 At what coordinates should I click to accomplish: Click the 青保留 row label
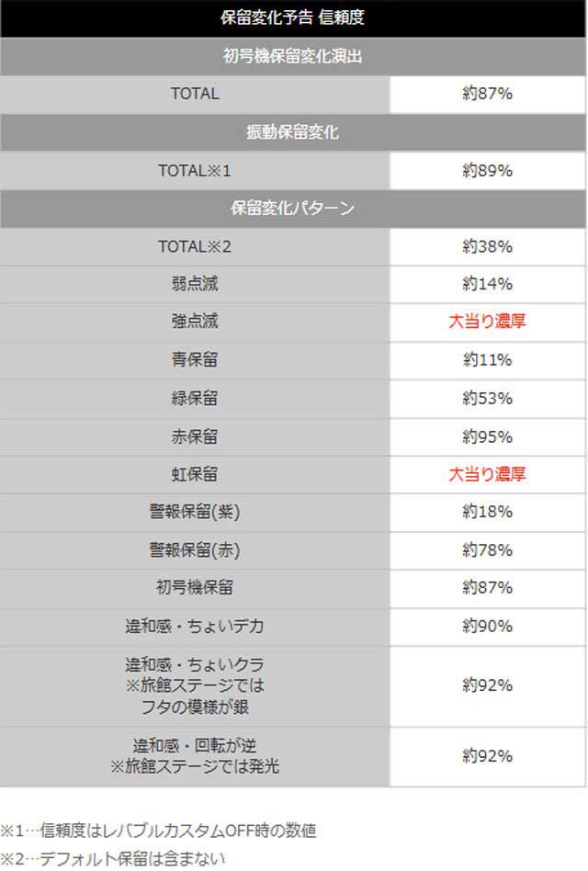point(194,359)
